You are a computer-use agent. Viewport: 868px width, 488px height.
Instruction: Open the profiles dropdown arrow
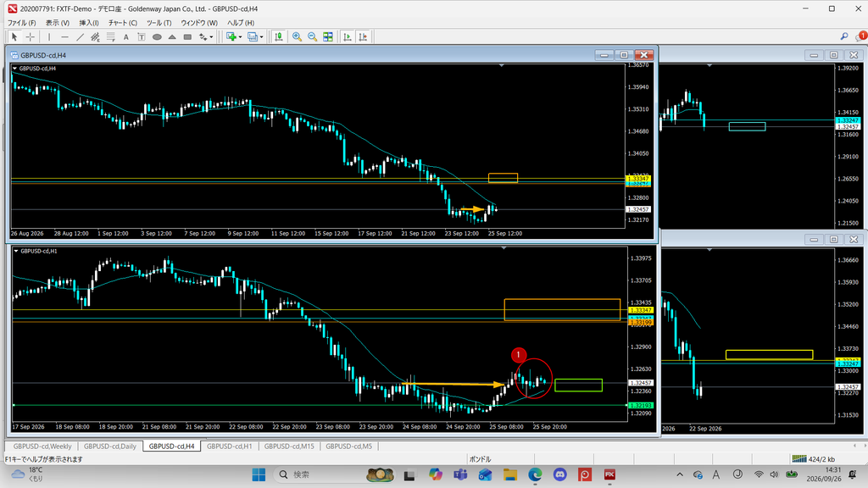[x=262, y=37]
